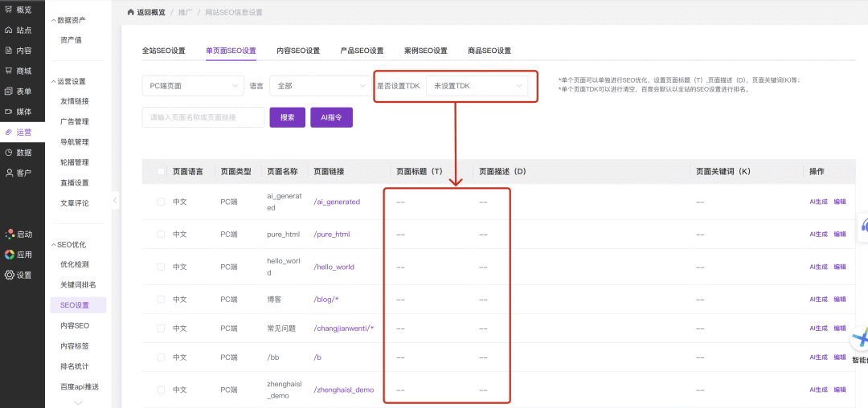
Task: Switch to the 全站SEO设置 tab
Action: [x=163, y=51]
